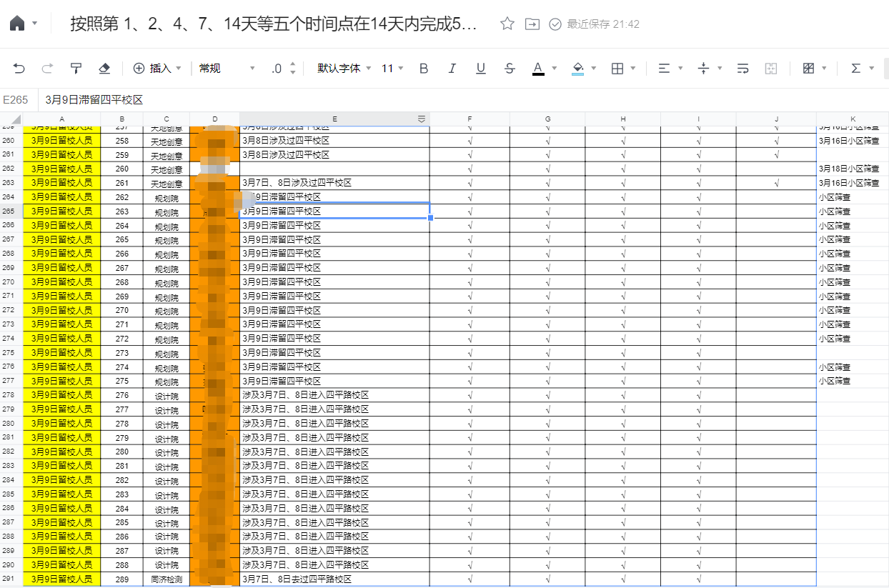
Task: Click the text wrap icon
Action: (743, 69)
